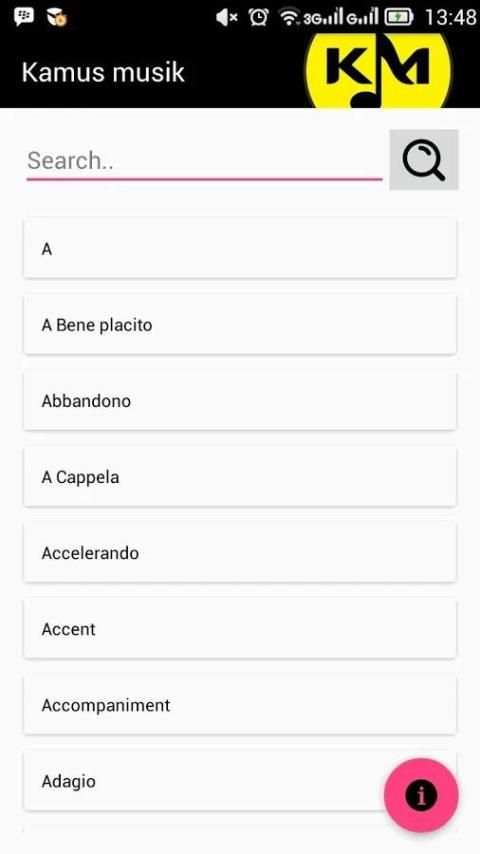This screenshot has width=480, height=854.
Task: Tap the BBM notification icon in the status bar
Action: [x=23, y=17]
